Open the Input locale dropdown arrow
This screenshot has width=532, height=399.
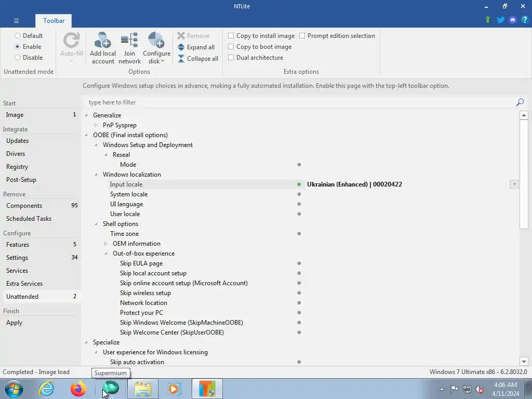514,184
